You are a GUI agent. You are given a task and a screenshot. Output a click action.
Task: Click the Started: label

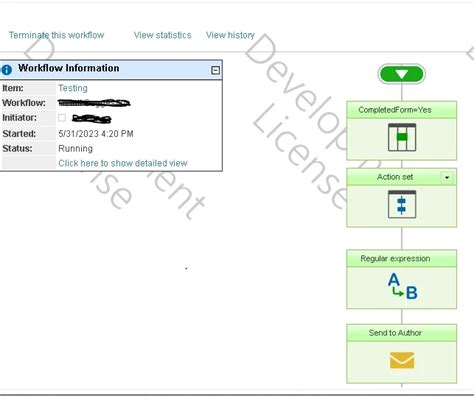tap(19, 134)
